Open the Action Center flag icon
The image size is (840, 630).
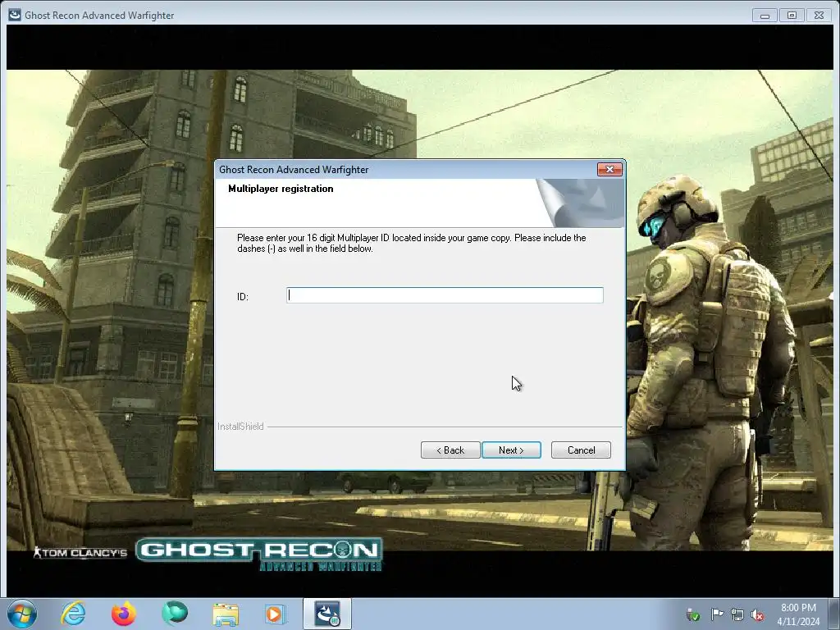[x=717, y=614]
